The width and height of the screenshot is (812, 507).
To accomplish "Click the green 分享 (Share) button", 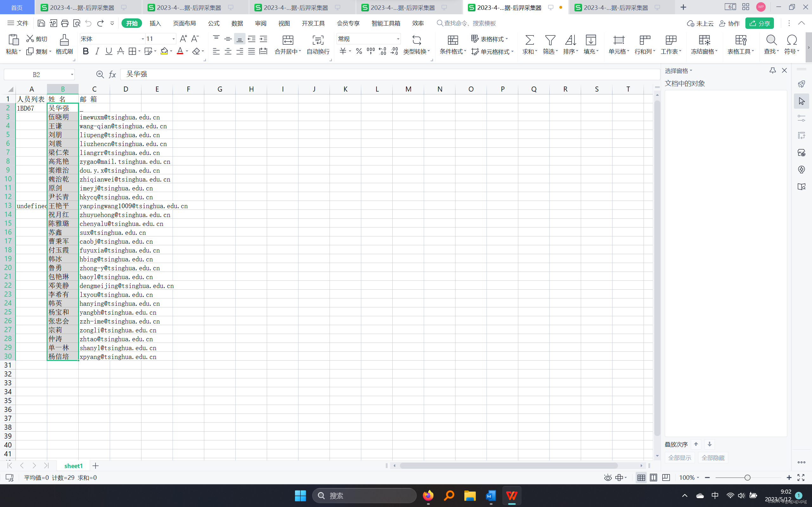I will pos(760,23).
